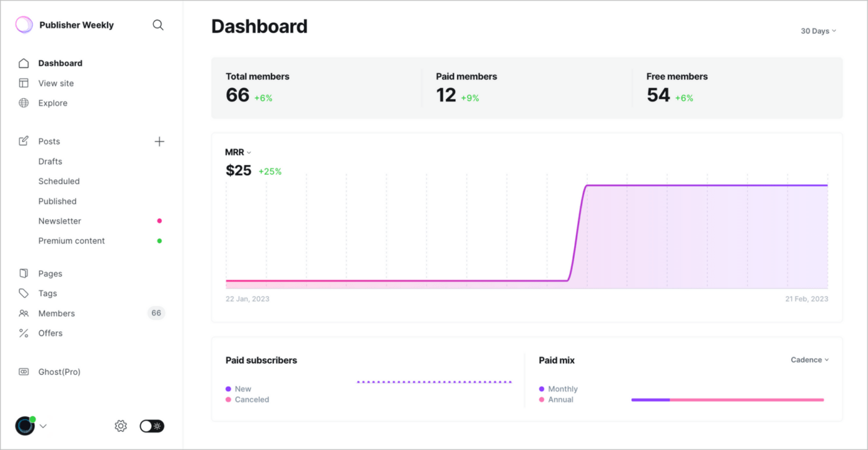Click the Publisher Weekly logo icon
Viewport: 868px width, 450px height.
[24, 25]
